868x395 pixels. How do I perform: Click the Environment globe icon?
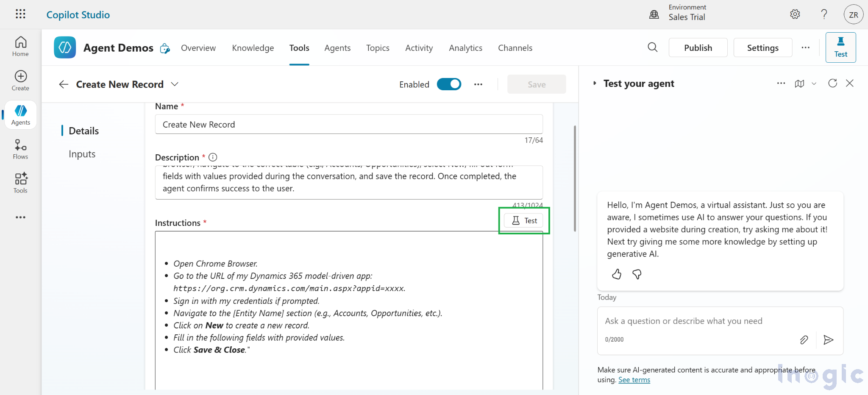point(654,14)
